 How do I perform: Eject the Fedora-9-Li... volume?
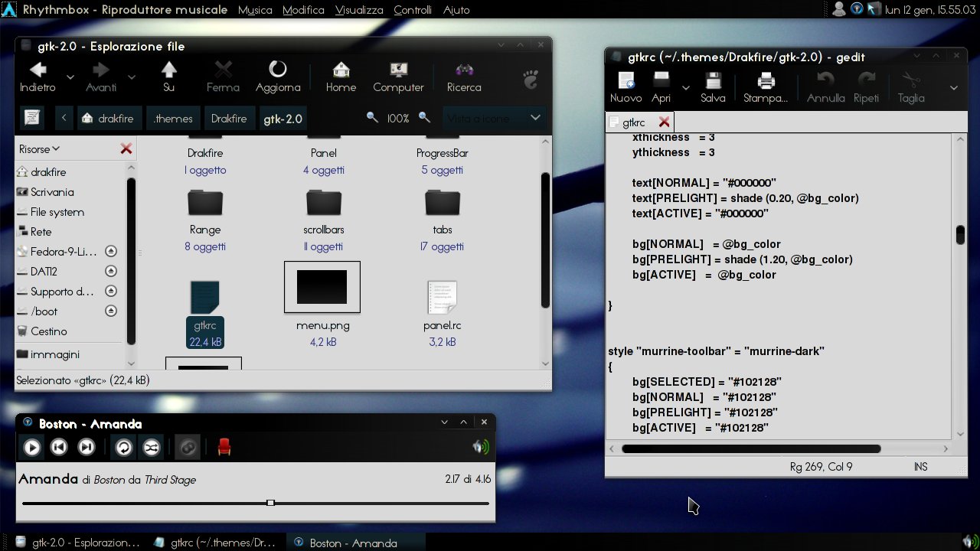110,251
